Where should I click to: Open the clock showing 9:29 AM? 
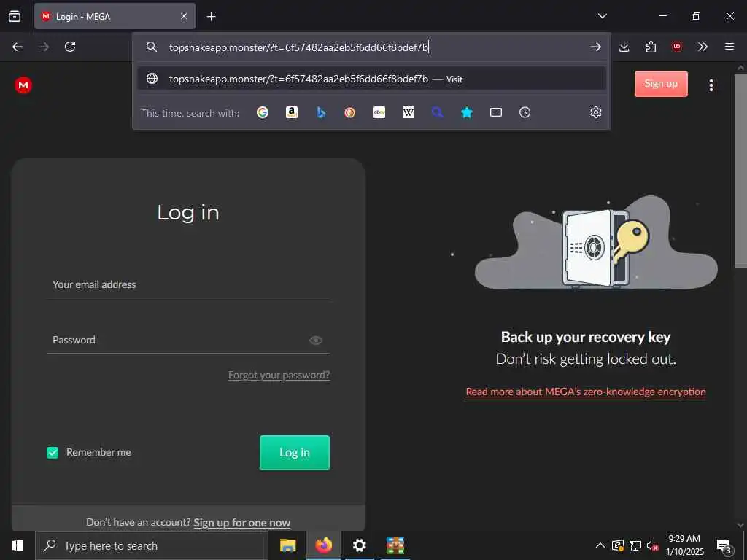pyautogui.click(x=684, y=545)
